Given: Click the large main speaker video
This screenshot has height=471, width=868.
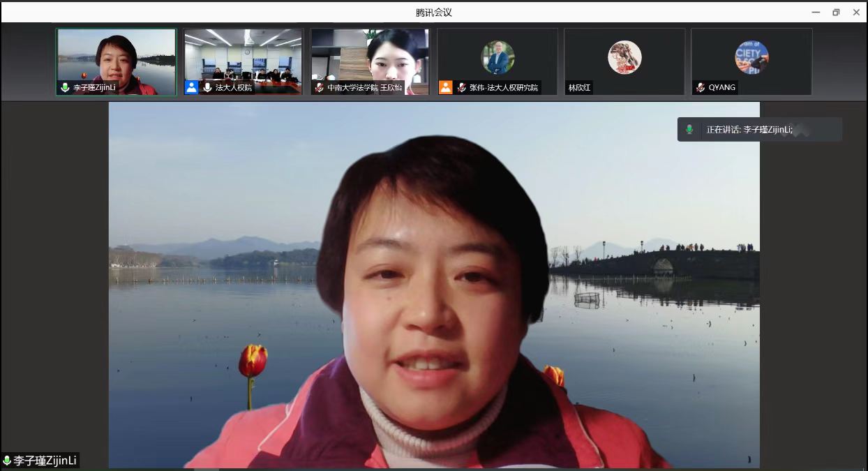Looking at the screenshot, I should 434,285.
